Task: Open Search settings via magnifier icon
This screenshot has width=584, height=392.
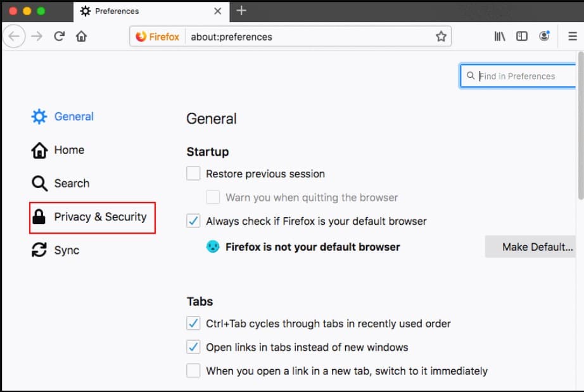Action: 39,183
